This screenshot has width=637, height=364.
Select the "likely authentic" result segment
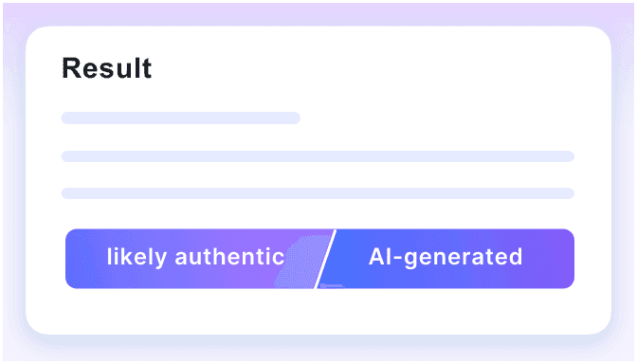[x=195, y=259]
